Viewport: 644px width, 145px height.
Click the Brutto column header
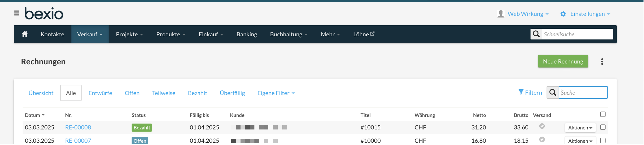click(x=521, y=115)
